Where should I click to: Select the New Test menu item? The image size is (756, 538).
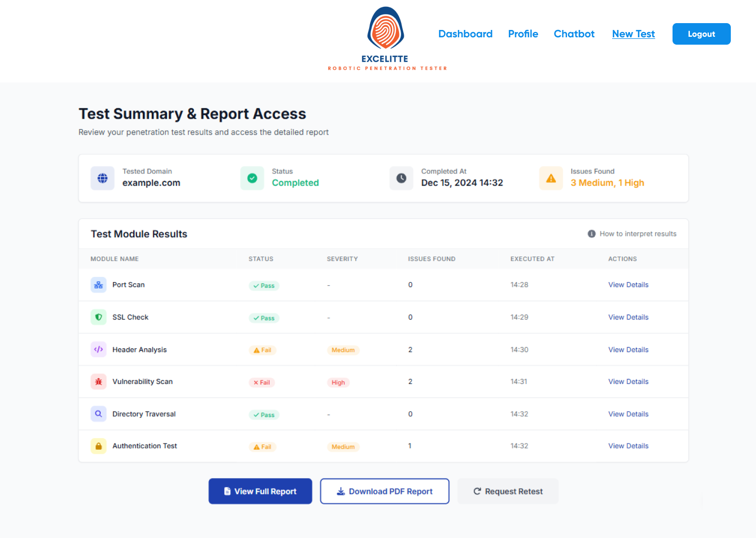click(633, 34)
